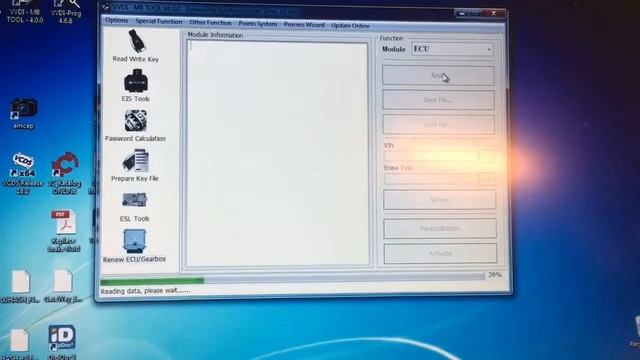Open the Options menu
The width and height of the screenshot is (640, 360).
(x=116, y=20)
